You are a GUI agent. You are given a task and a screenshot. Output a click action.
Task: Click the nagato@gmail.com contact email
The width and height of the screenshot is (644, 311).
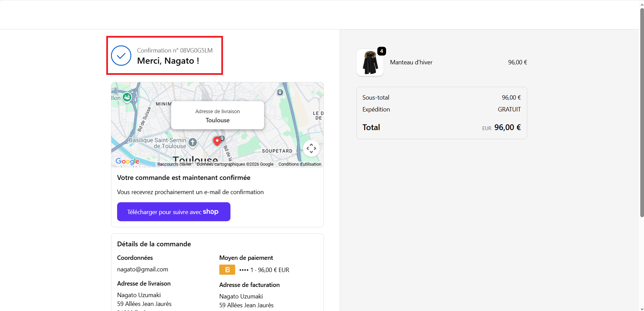(142, 269)
